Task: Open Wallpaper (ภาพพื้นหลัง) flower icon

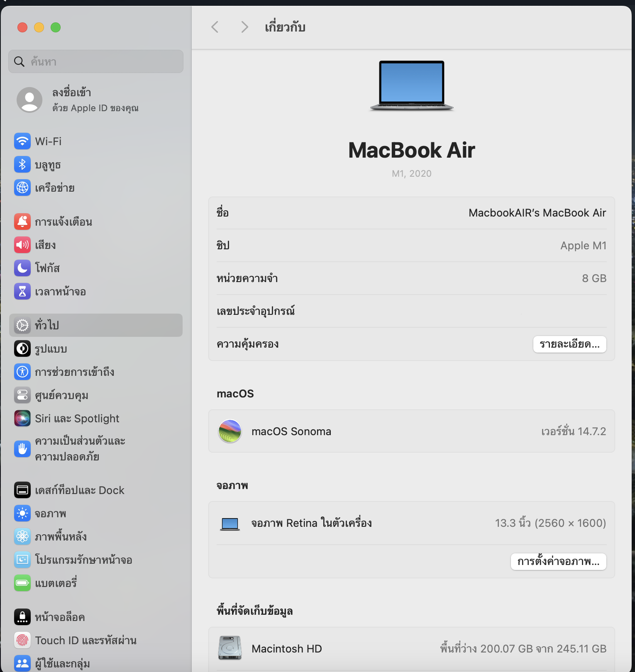Action: point(22,536)
